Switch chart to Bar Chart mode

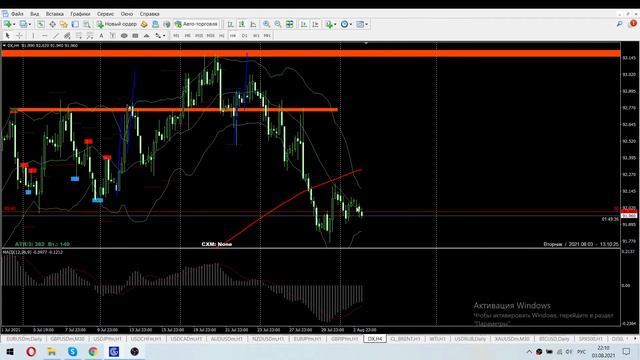[x=230, y=24]
